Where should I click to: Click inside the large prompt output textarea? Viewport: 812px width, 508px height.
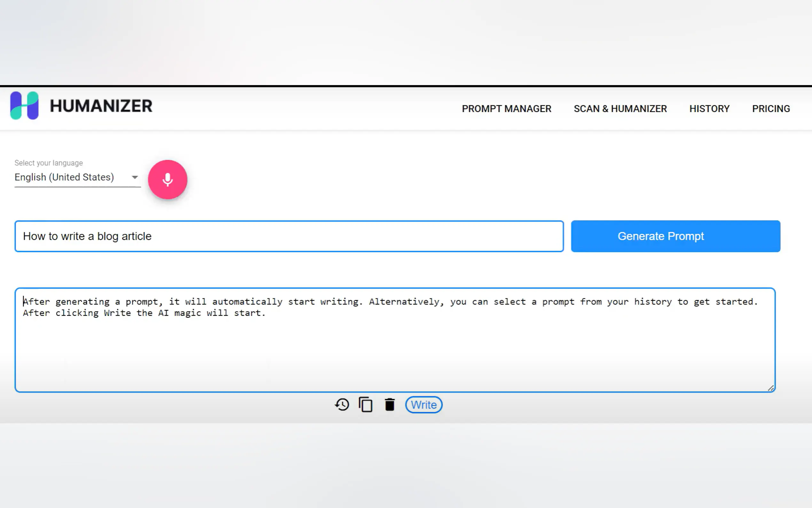coord(395,339)
